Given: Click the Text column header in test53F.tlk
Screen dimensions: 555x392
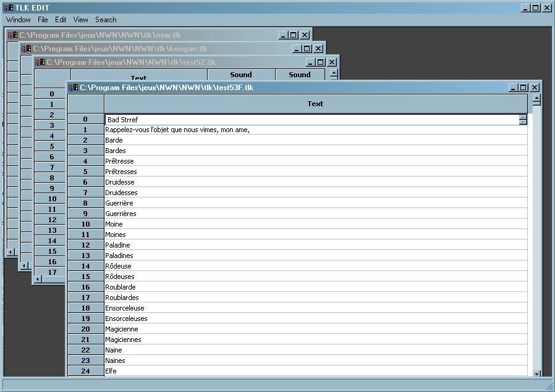Looking at the screenshot, I should point(315,104).
